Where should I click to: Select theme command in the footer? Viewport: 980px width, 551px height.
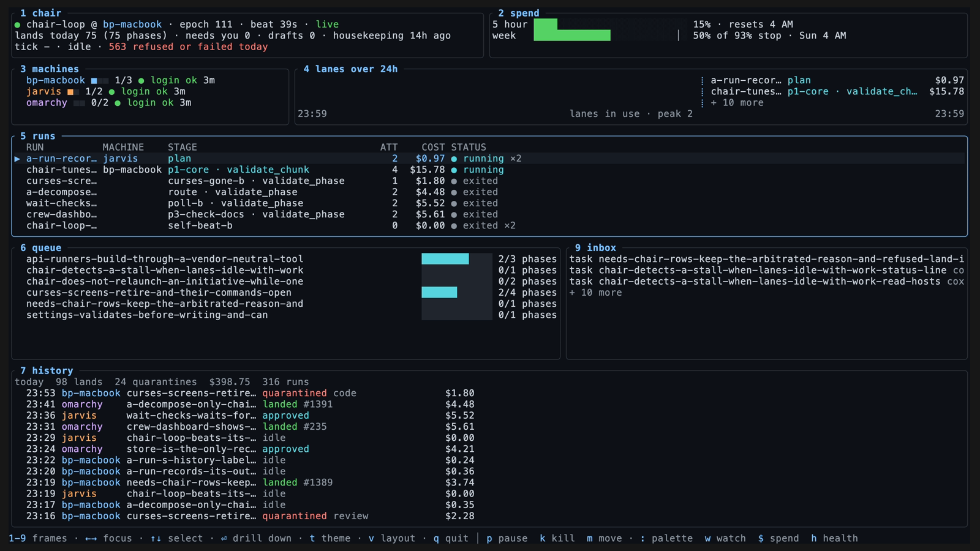point(330,538)
